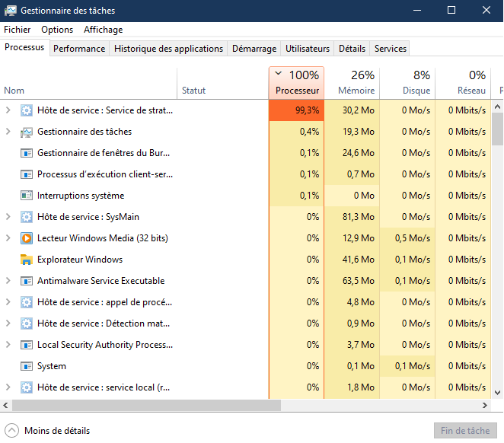Click the appel de procé host gear icon

coord(27,302)
